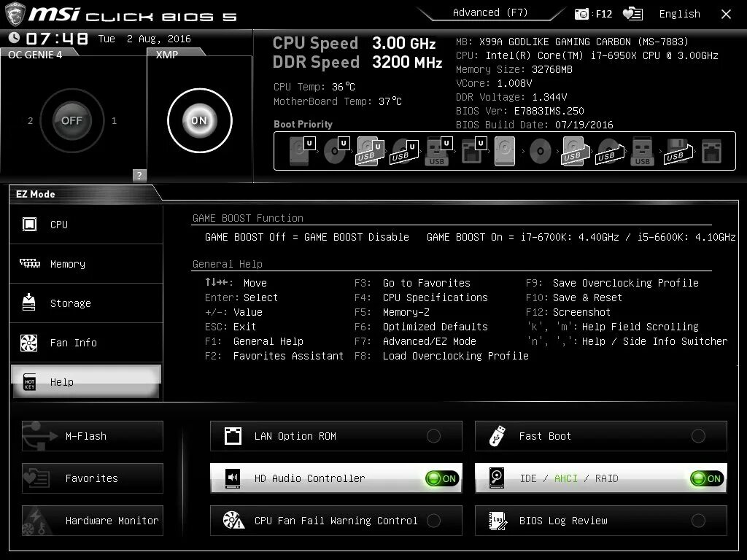The width and height of the screenshot is (747, 560).
Task: Select the UEFI USB key boot icon
Action: [438, 151]
